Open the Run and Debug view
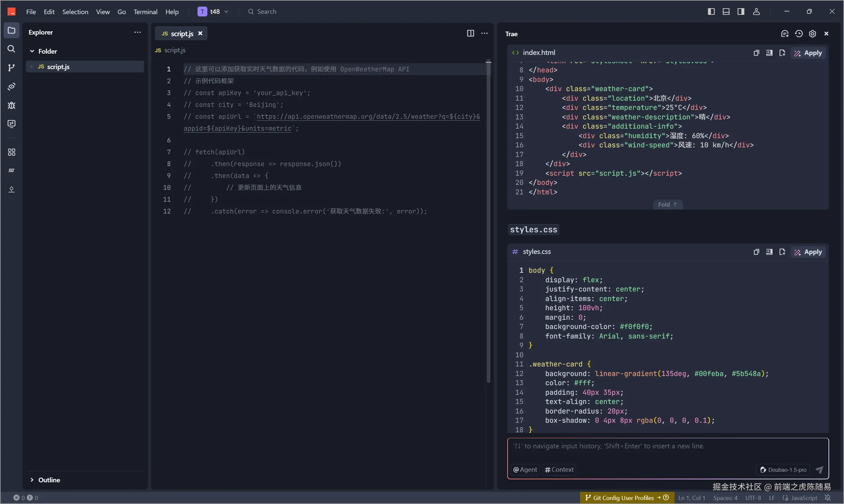 click(x=11, y=105)
